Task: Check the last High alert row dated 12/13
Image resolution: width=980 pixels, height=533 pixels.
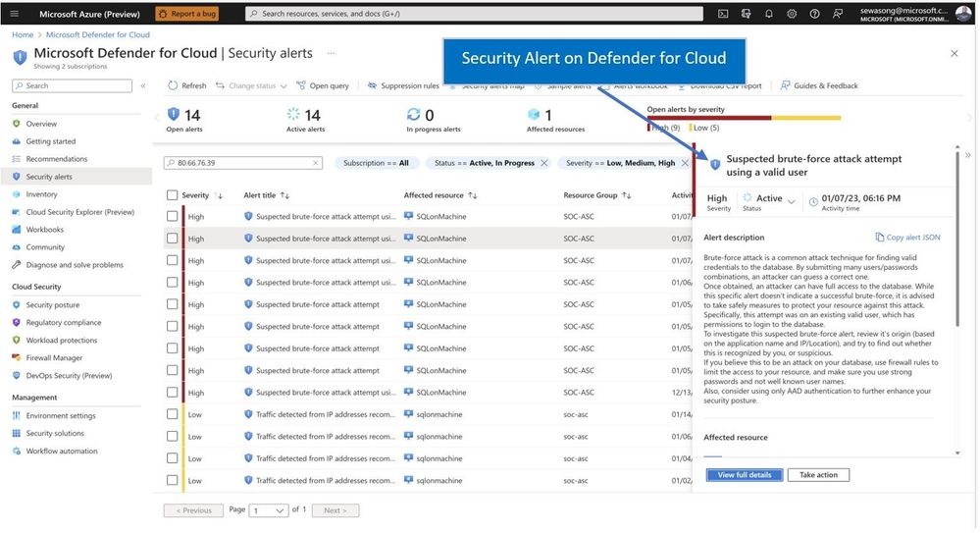Action: 172,393
